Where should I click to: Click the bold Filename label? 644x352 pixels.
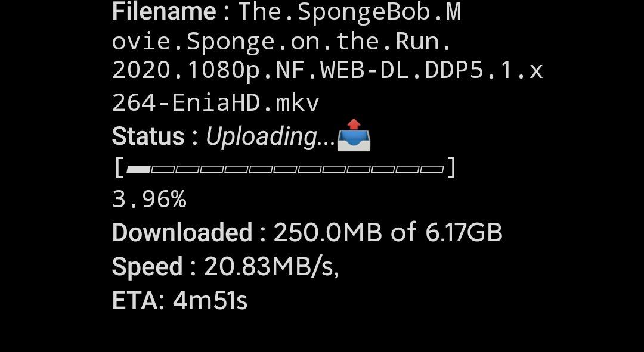click(164, 11)
